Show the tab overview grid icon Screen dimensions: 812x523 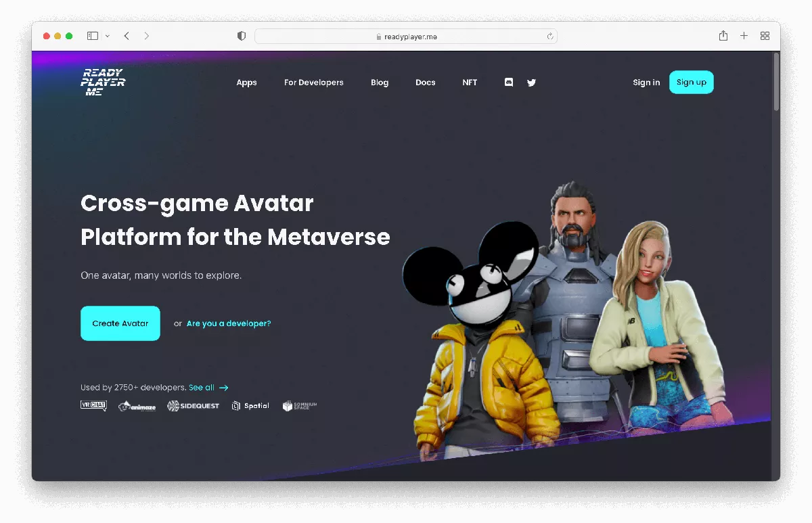pyautogui.click(x=765, y=36)
